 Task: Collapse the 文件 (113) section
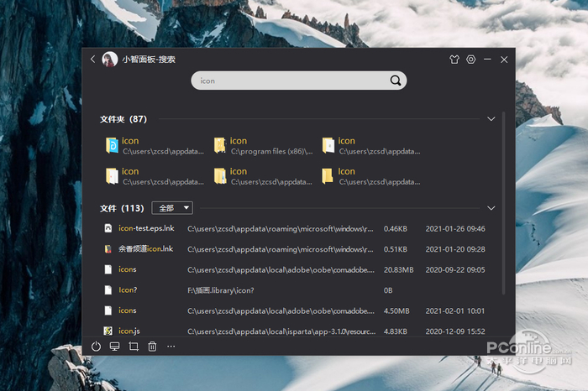491,208
